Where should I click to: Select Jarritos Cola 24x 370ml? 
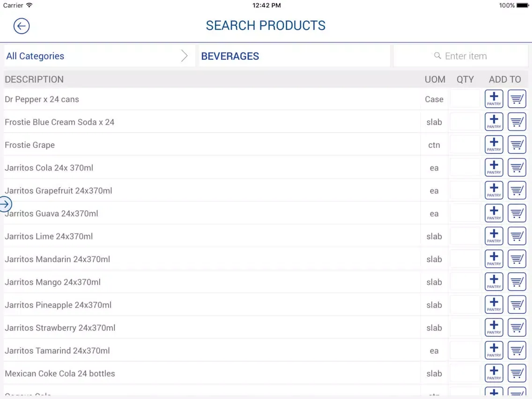point(49,168)
